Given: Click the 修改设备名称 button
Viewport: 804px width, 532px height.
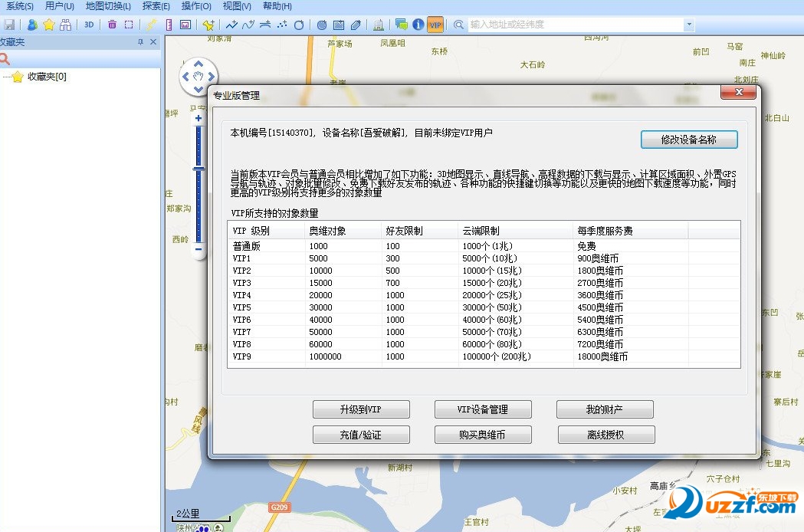Looking at the screenshot, I should pyautogui.click(x=688, y=140).
